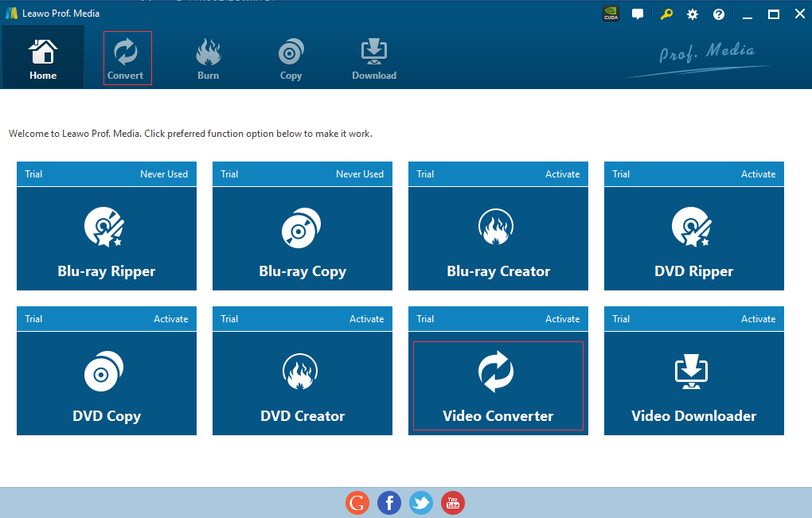
Task: Click Activate on the Blu-ray Creator tile
Action: coord(562,174)
